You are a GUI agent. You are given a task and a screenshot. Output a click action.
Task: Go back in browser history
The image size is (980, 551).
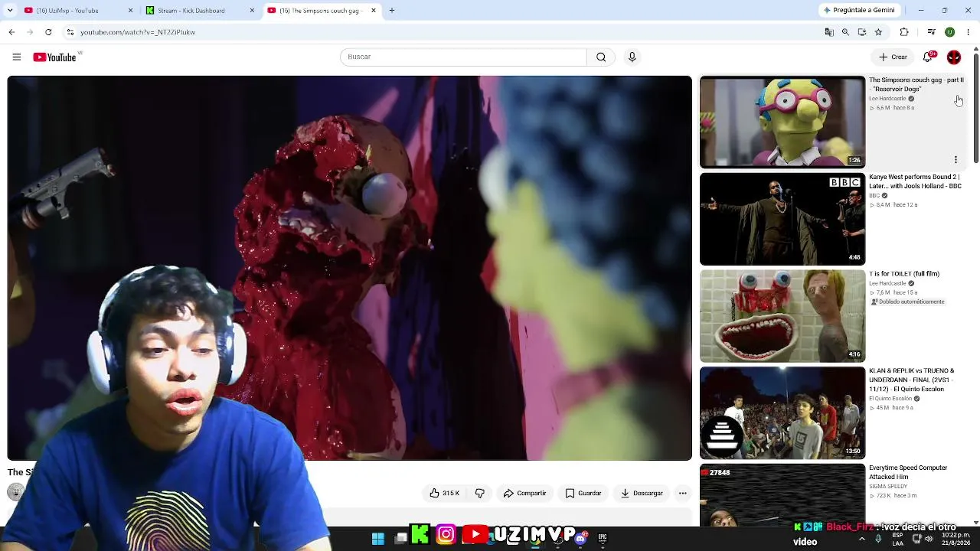click(x=11, y=32)
